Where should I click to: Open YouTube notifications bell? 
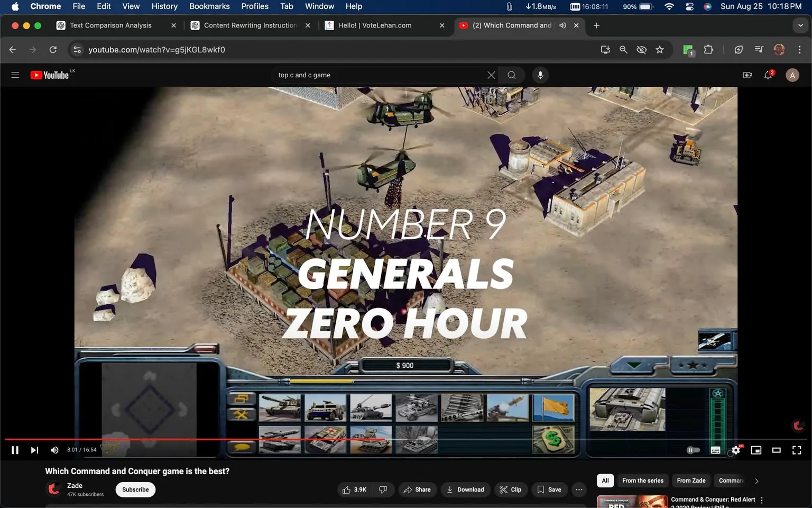768,75
